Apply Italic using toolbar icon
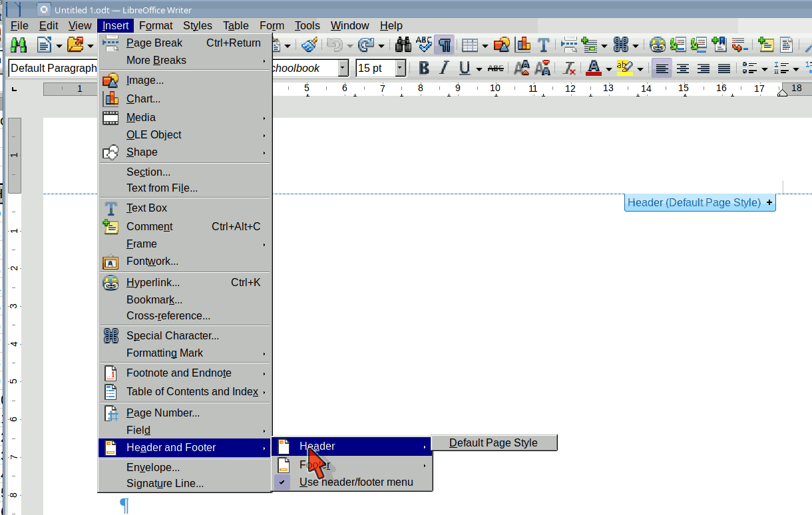812x515 pixels. click(444, 69)
